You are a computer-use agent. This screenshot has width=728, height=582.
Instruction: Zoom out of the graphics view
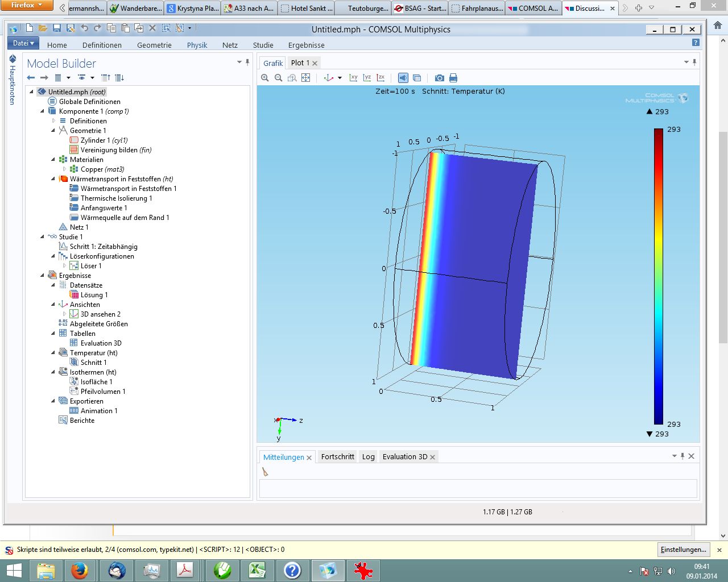[x=279, y=78]
